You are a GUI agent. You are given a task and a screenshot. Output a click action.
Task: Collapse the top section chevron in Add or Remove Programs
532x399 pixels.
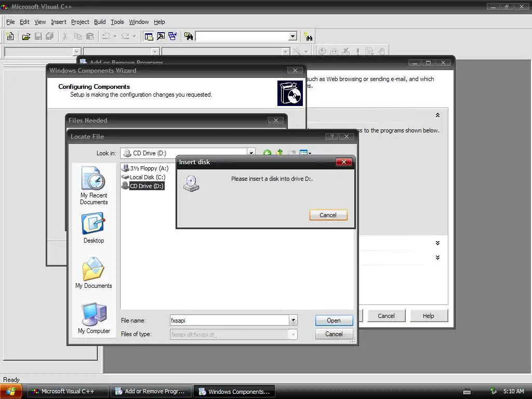click(x=437, y=115)
